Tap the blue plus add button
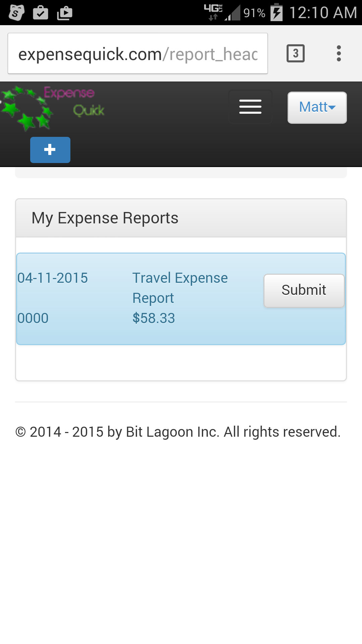Image resolution: width=362 pixels, height=644 pixels. coord(50,150)
